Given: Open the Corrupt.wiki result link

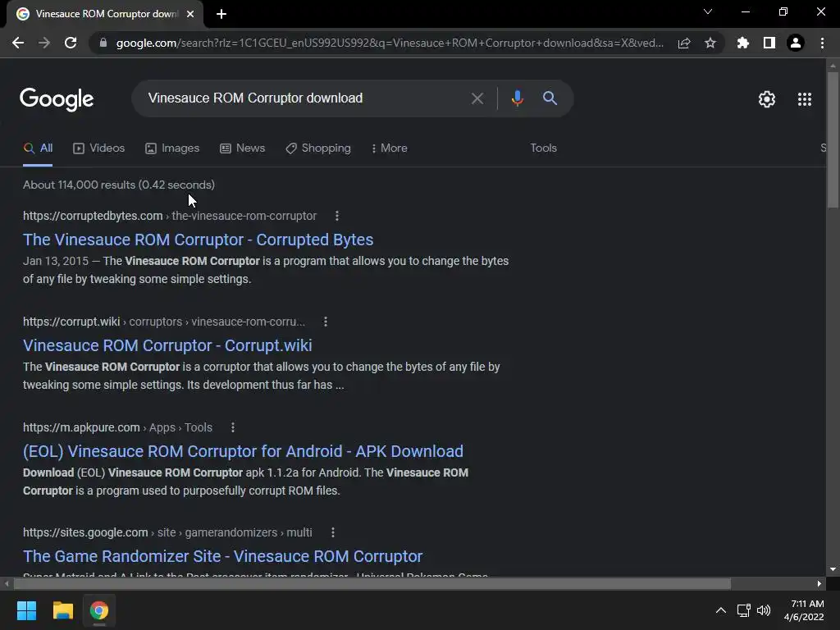Looking at the screenshot, I should pyautogui.click(x=167, y=345).
